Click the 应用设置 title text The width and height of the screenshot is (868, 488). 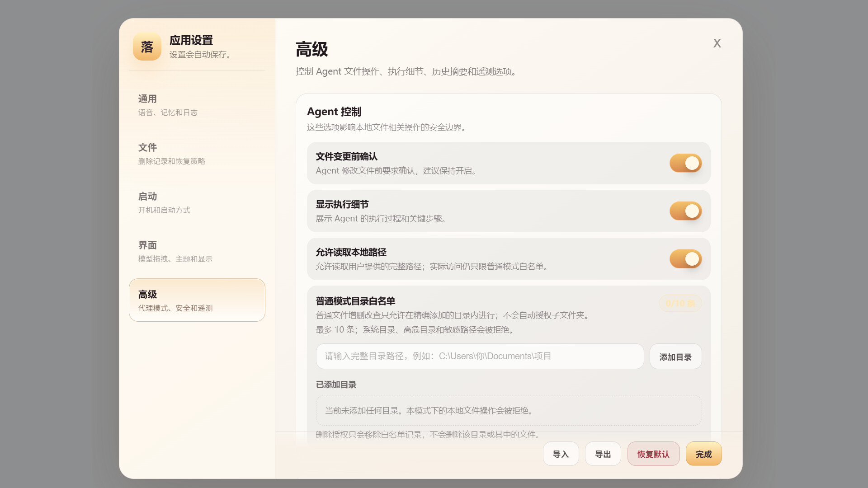tap(191, 40)
